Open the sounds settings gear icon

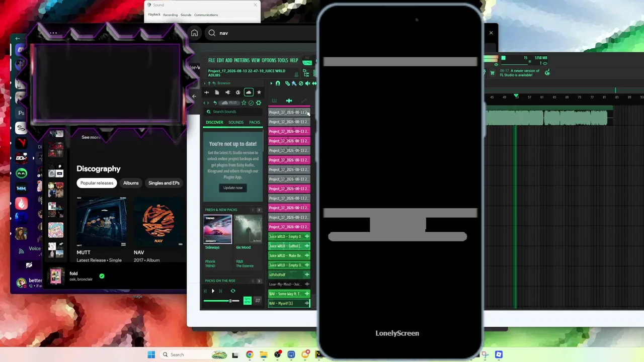(258, 103)
